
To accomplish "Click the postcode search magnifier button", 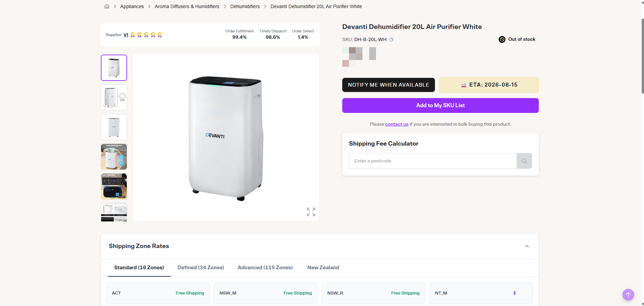I will pyautogui.click(x=524, y=161).
